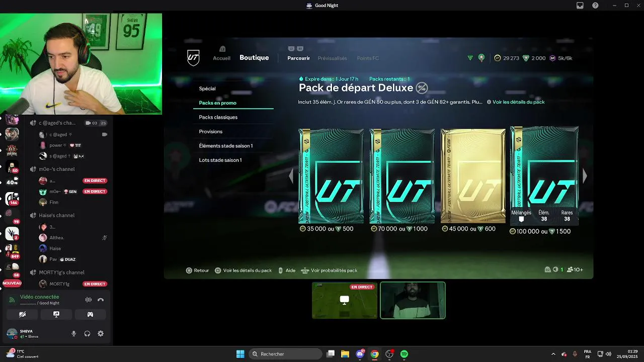The image size is (644, 362).
Task: Open Discord server with 849 badge
Action: 12,251
